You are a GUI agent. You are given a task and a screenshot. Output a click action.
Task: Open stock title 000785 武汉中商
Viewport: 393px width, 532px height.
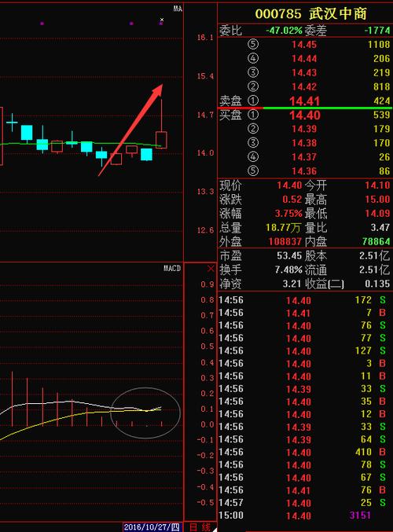(310, 14)
